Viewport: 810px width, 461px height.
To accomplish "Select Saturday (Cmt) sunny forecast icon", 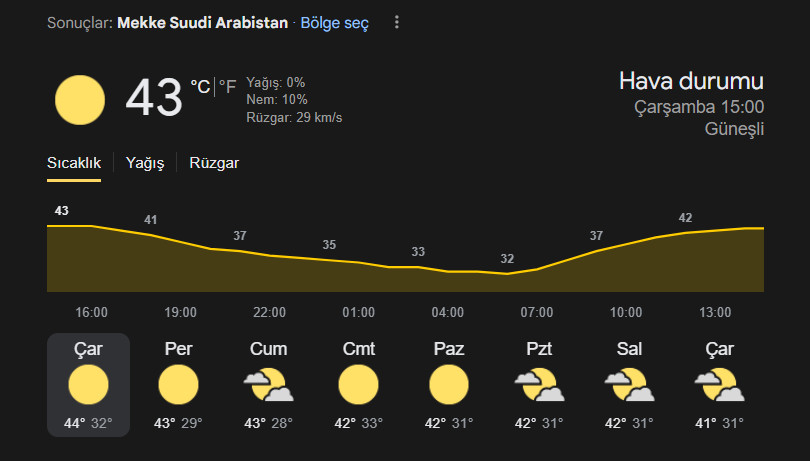I will click(x=359, y=385).
